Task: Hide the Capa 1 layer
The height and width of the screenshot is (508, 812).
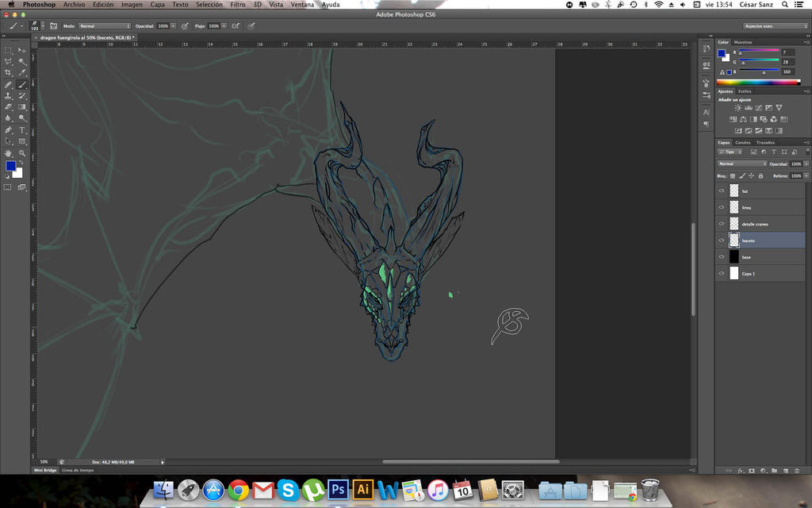Action: pyautogui.click(x=722, y=274)
